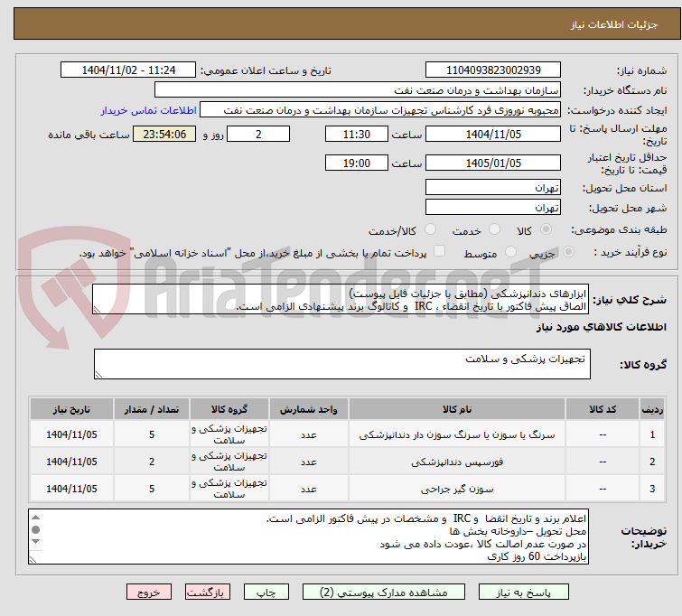682x616 pixels.
Task: Click the تعداد / مقدار column header
Action: click(x=152, y=409)
